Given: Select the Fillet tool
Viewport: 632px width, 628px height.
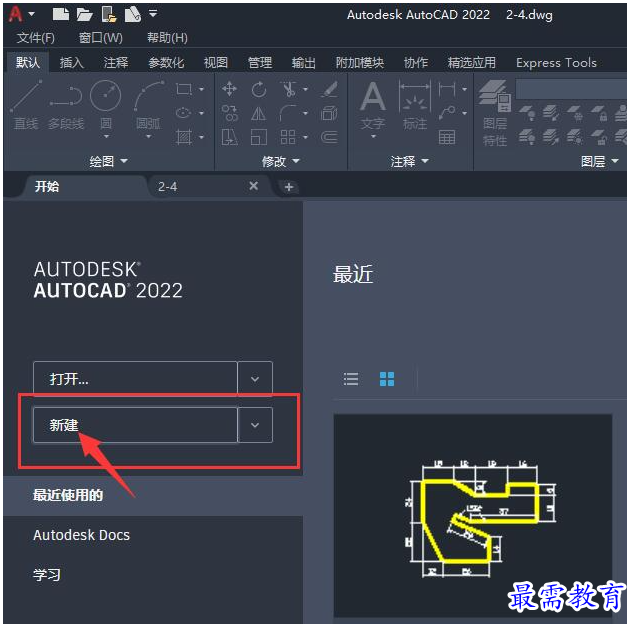Looking at the screenshot, I should click(x=289, y=113).
